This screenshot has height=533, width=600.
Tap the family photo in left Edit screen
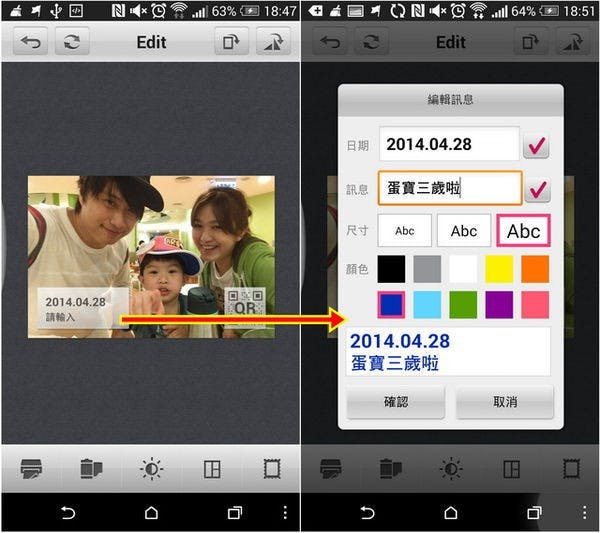pyautogui.click(x=151, y=256)
